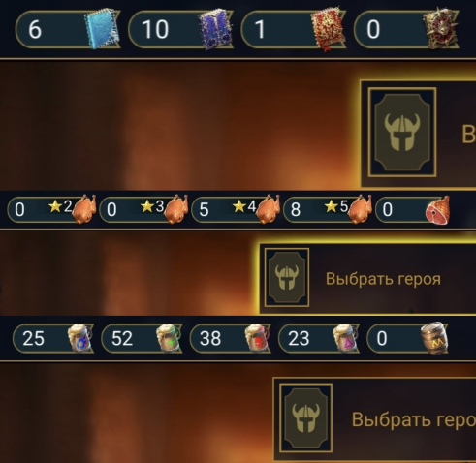Choose the purple void brew mug

pyautogui.click(x=345, y=338)
